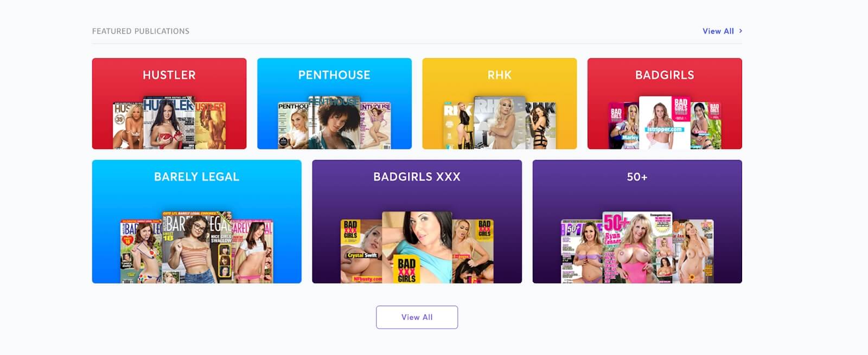Click the Featured Publications heading
The width and height of the screenshot is (868, 355).
[141, 31]
